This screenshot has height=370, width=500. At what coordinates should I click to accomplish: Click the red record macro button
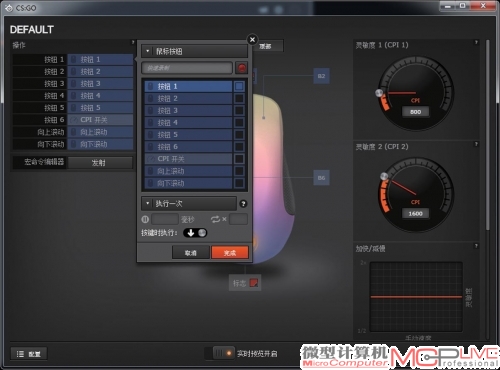pyautogui.click(x=241, y=68)
